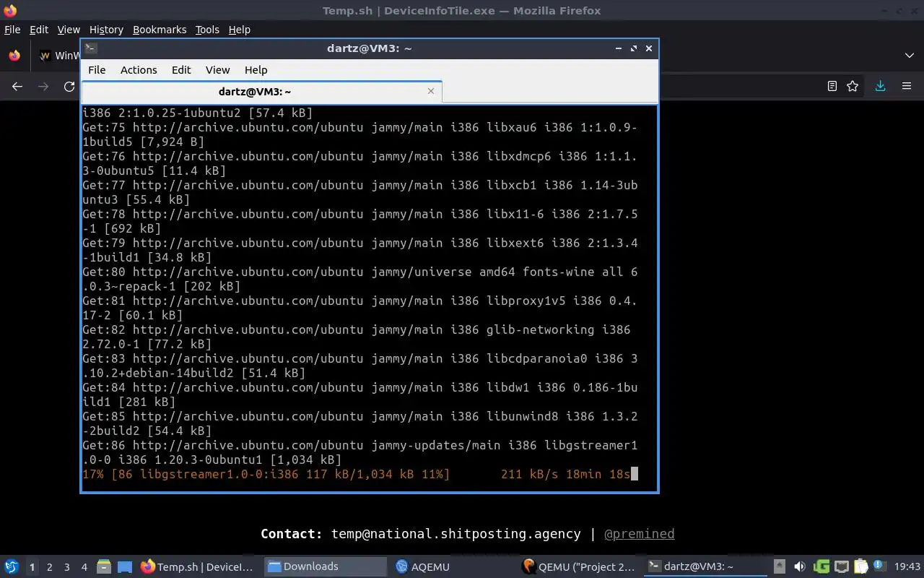Open the terminal Actions menu
This screenshot has width=924, height=578.
click(139, 70)
